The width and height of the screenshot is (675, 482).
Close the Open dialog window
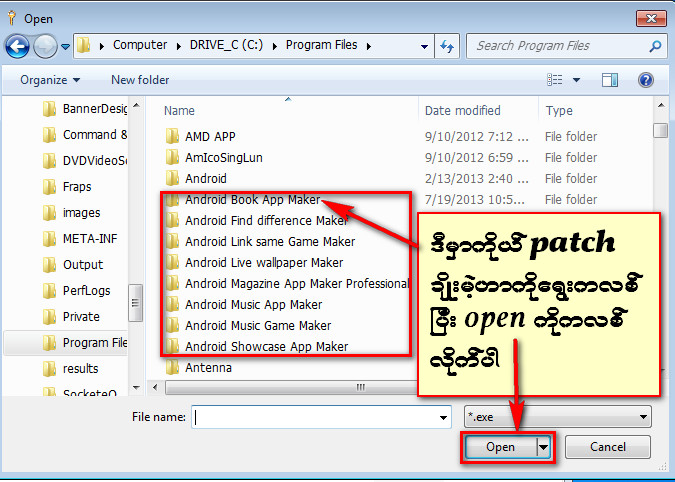pyautogui.click(x=651, y=19)
